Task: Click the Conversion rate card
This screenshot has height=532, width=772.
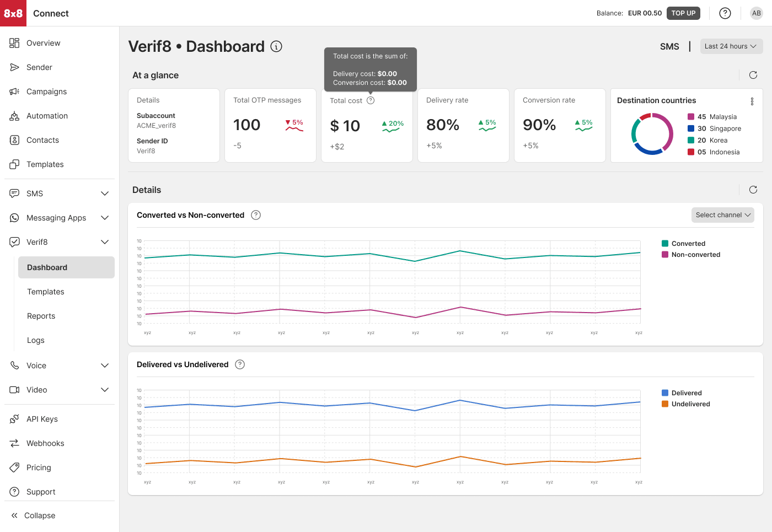Action: coord(560,126)
